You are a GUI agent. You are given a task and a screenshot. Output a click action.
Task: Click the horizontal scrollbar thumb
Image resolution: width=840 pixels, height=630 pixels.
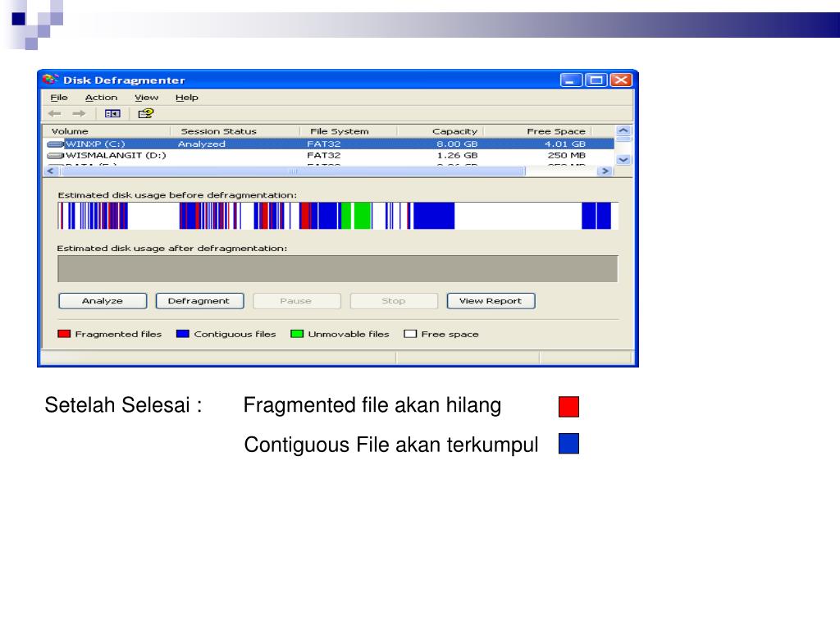coord(293,171)
